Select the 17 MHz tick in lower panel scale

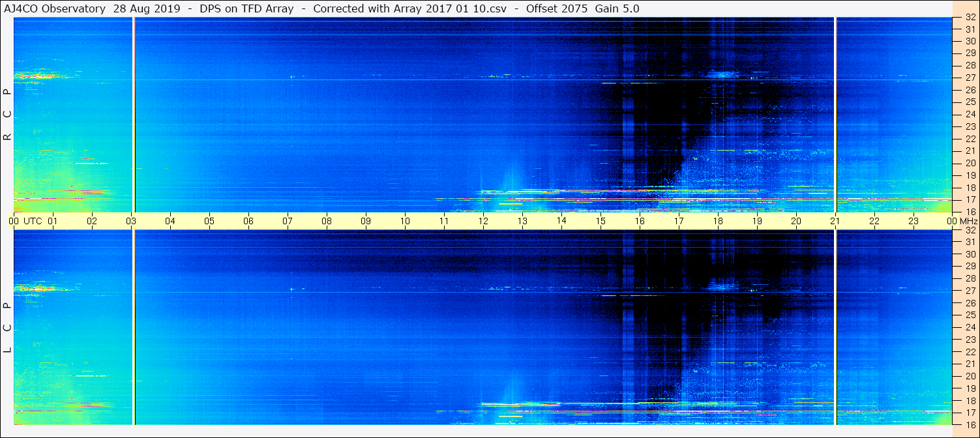point(970,413)
